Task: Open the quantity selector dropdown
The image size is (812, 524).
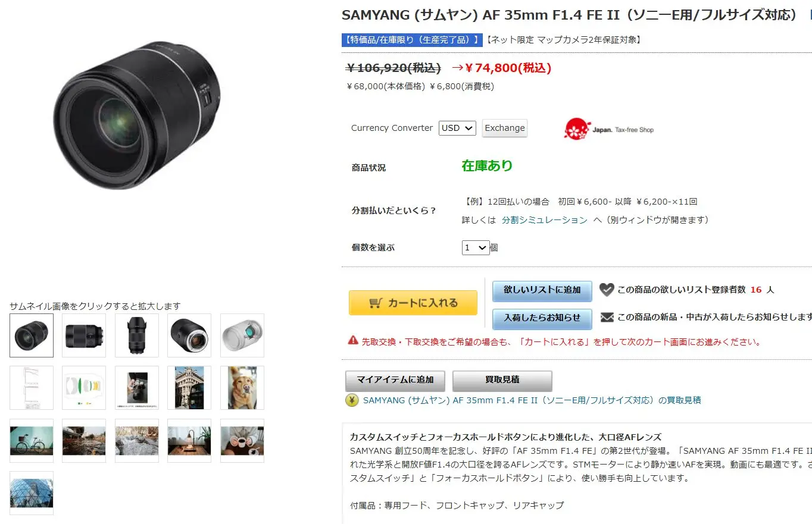Action: [x=476, y=247]
